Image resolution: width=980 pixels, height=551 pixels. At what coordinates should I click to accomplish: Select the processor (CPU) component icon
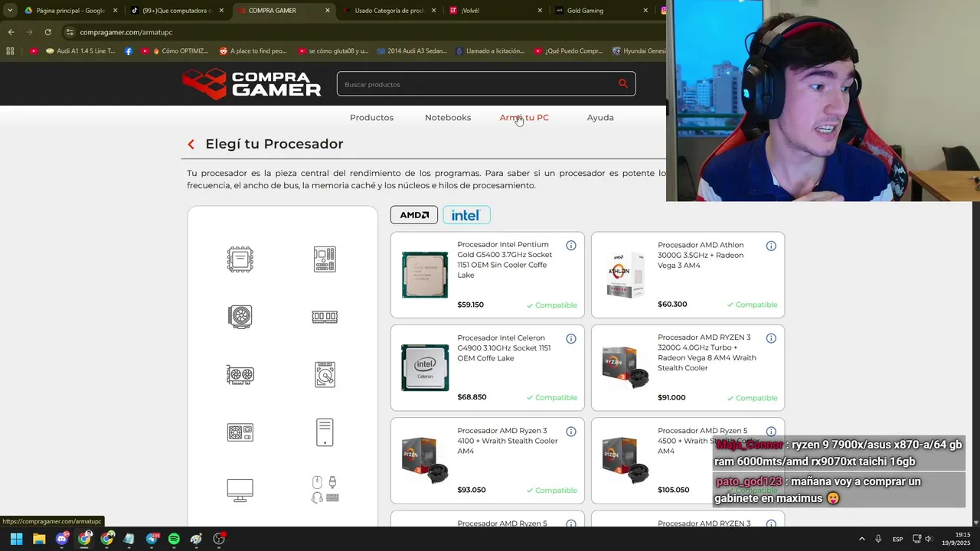click(240, 259)
